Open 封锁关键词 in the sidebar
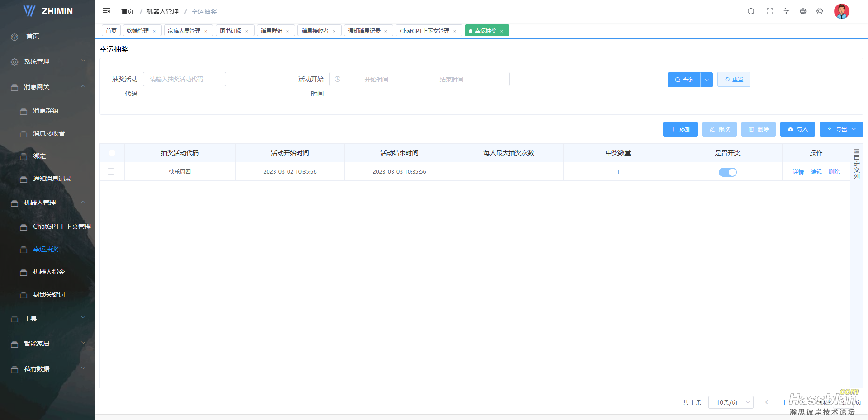 coord(49,294)
